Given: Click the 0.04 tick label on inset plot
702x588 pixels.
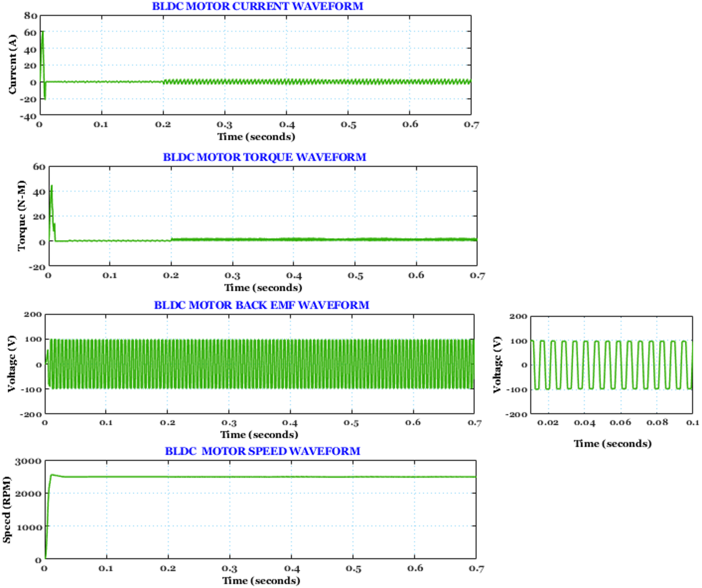Looking at the screenshot, I should [584, 423].
